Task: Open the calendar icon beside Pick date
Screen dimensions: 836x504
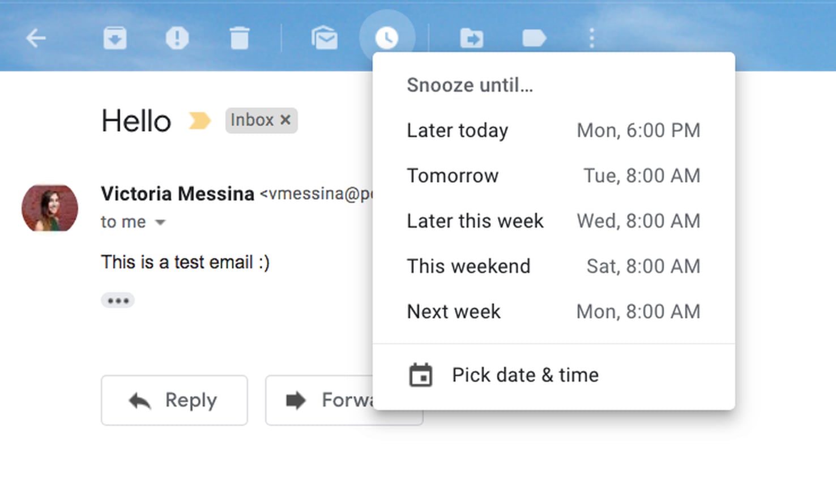Action: click(420, 374)
